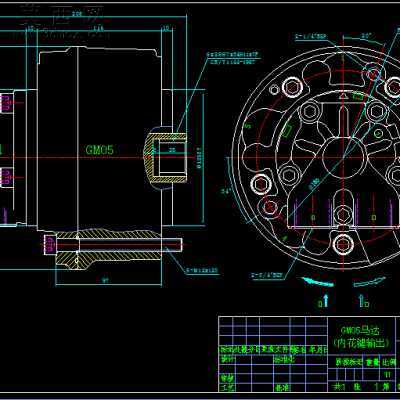Click the small double circle hole beside upper-left bolt

click(274, 90)
